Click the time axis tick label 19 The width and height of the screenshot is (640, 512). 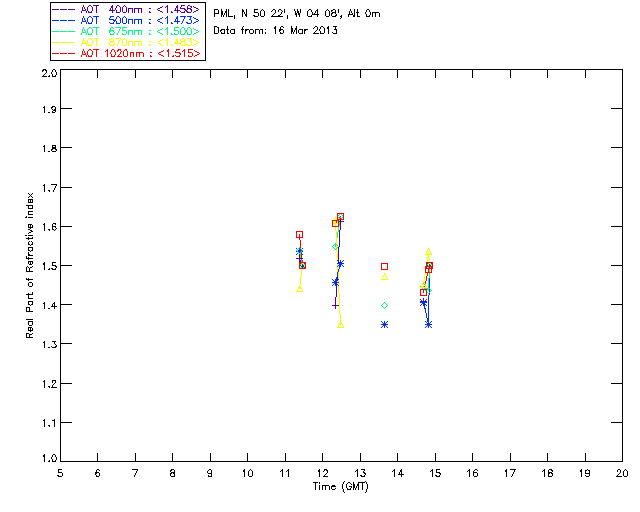pos(585,473)
